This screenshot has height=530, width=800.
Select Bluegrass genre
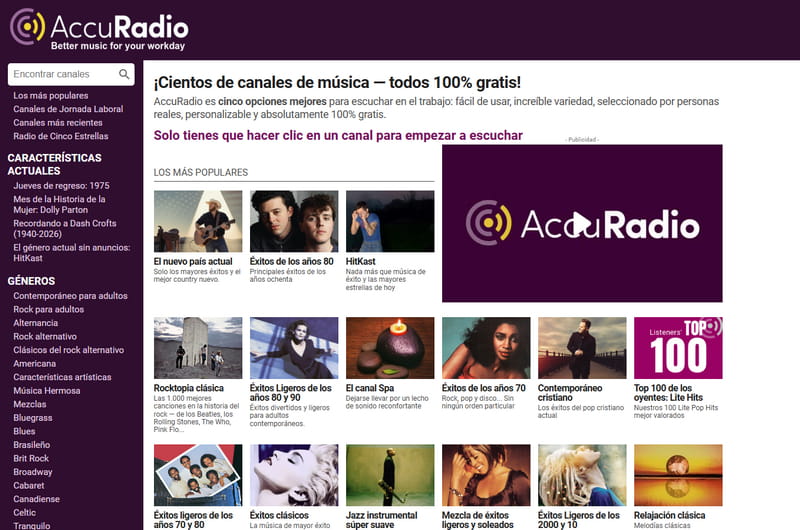(33, 417)
